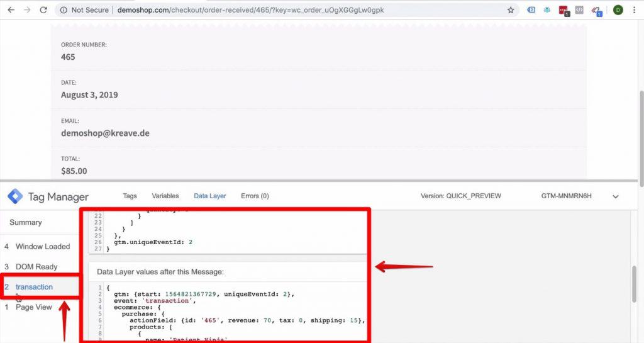The height and width of the screenshot is (343, 644).
Task: Click the 'products: [' code line
Action: [x=151, y=327]
